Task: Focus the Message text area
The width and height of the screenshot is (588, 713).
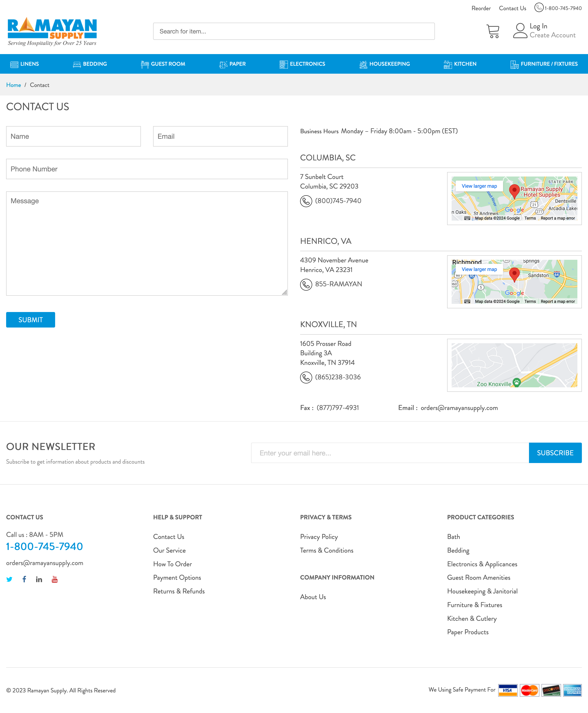Action: point(147,243)
